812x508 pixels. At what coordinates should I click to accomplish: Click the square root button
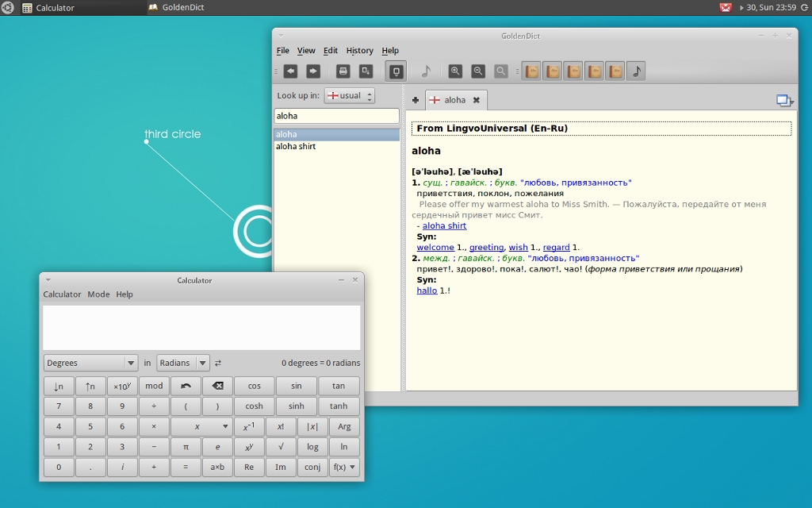tap(281, 447)
